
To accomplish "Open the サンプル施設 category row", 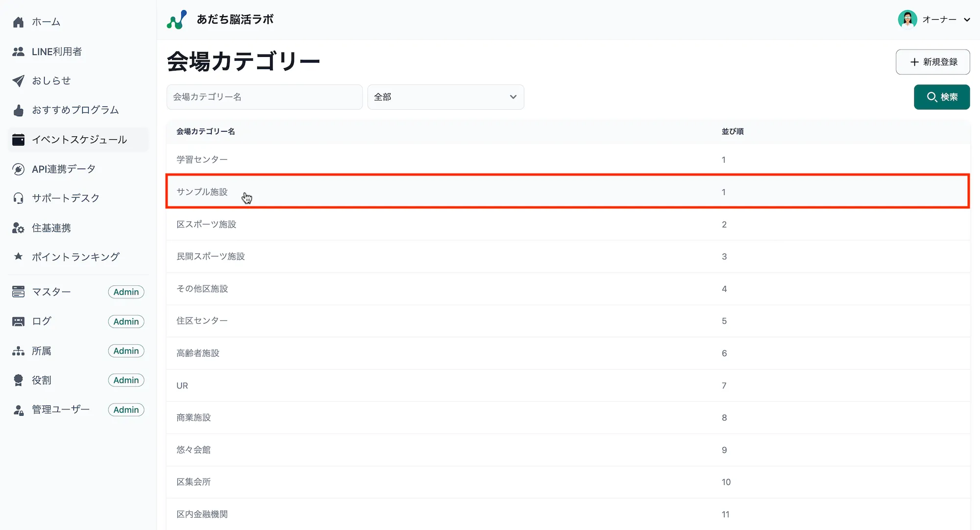I will coord(392,192).
